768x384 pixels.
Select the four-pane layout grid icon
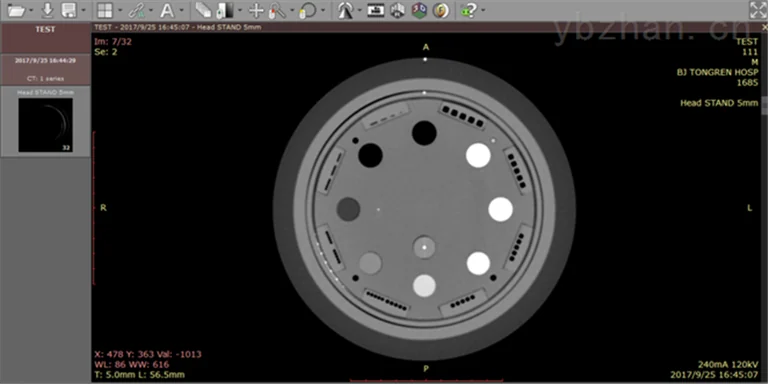pyautogui.click(x=104, y=10)
